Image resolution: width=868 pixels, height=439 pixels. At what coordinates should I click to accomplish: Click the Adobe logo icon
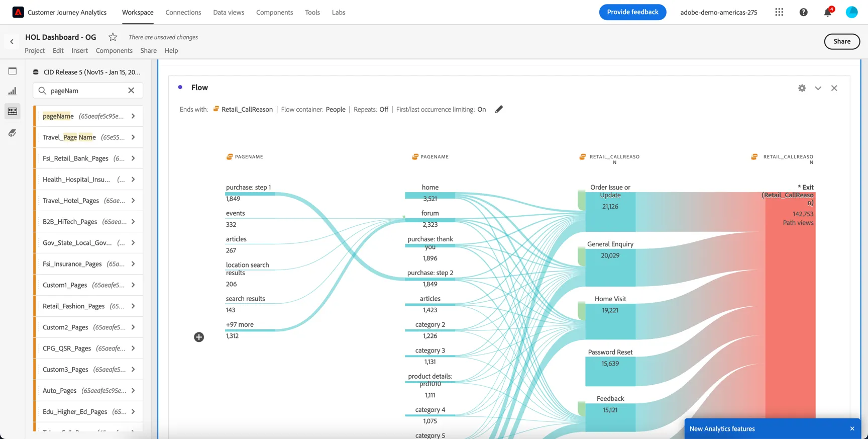point(18,12)
